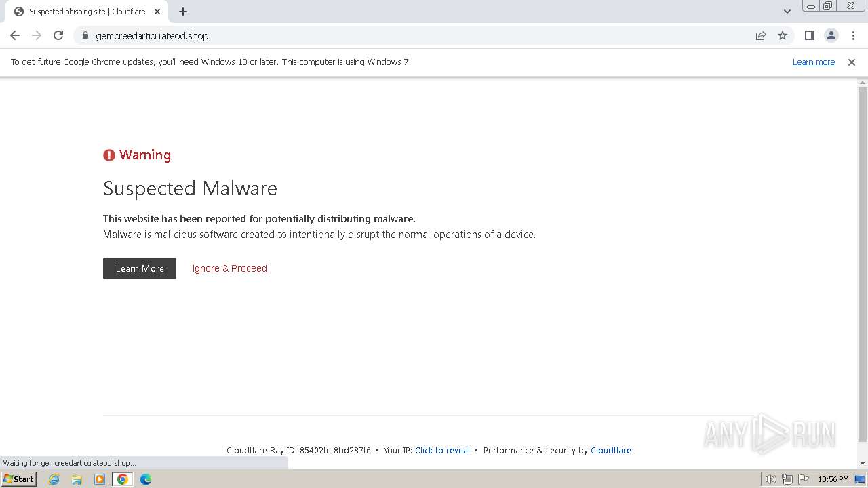Open the Chrome profile menu
868x488 pixels.
(x=831, y=35)
